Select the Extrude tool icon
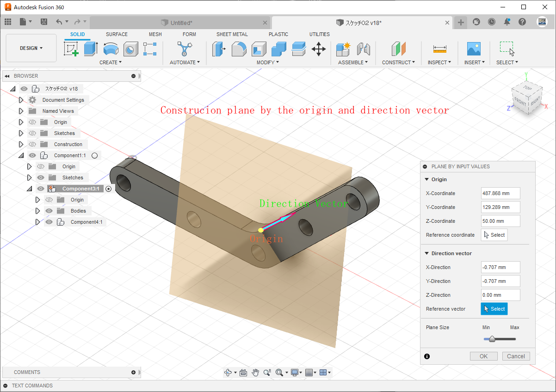The width and height of the screenshot is (556, 392). tap(91, 49)
